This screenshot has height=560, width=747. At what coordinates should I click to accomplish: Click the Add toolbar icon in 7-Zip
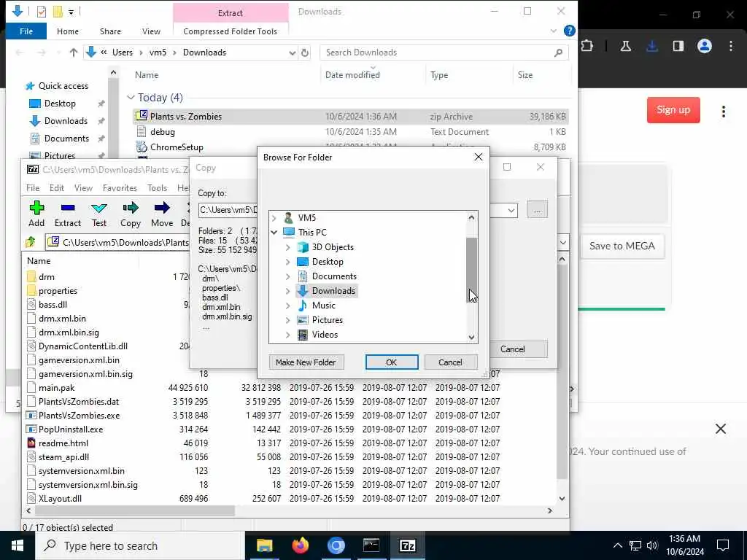36,208
